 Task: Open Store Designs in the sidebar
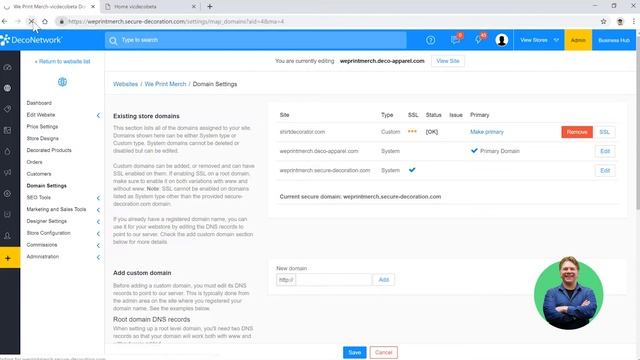point(42,138)
